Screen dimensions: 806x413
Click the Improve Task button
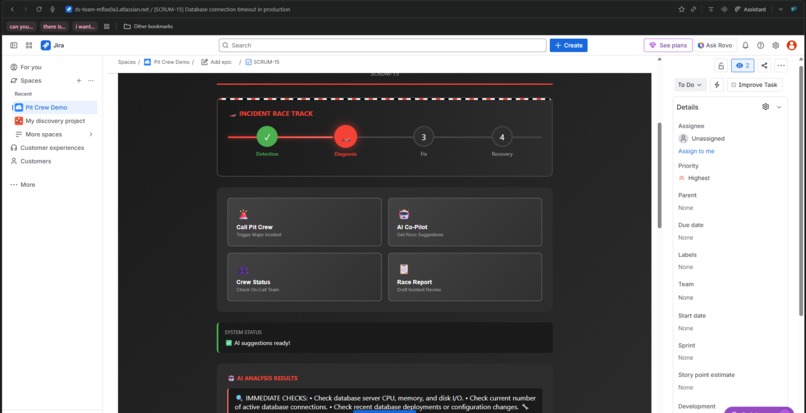[x=755, y=85]
